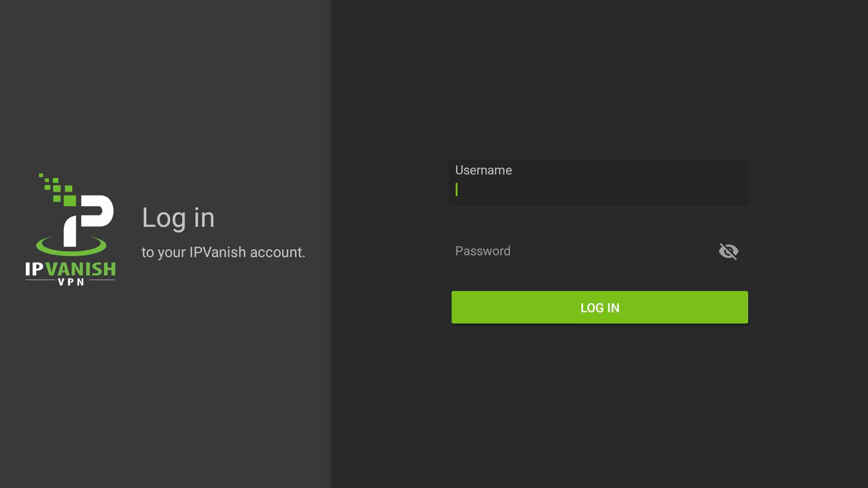This screenshot has height=488, width=868.
Task: Click the IPVanish VPN logo
Action: pos(71,230)
